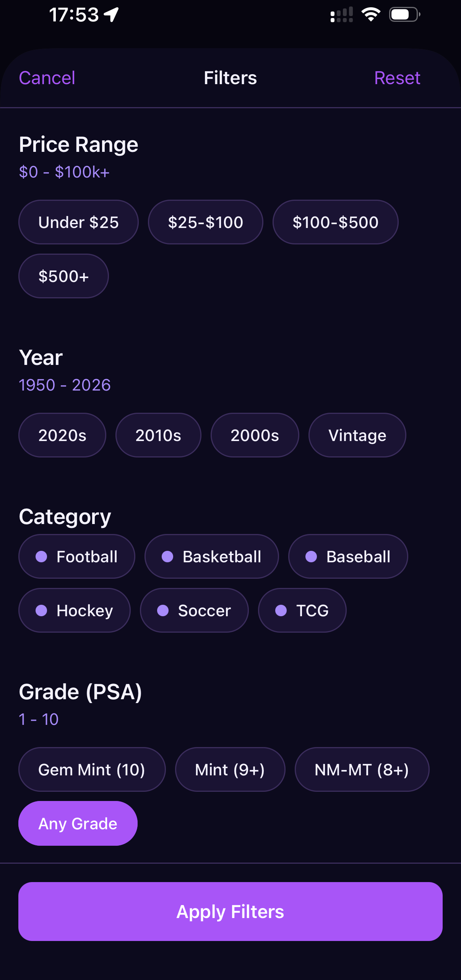The width and height of the screenshot is (461, 980).
Task: Select the Football category chip
Action: 77,557
